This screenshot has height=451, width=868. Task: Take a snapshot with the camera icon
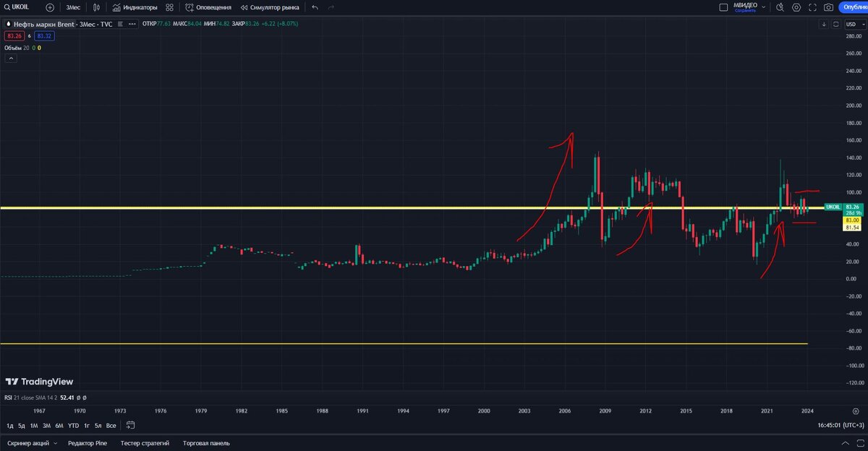[828, 7]
